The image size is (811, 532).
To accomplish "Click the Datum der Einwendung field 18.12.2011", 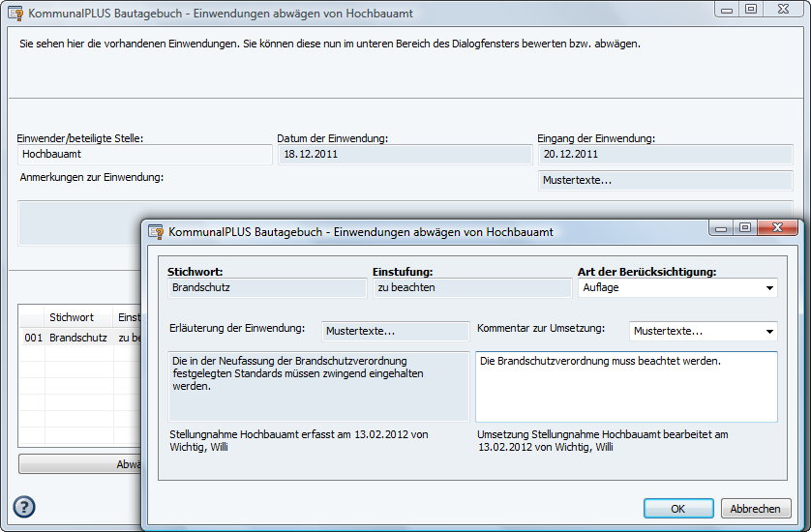I will tap(405, 154).
